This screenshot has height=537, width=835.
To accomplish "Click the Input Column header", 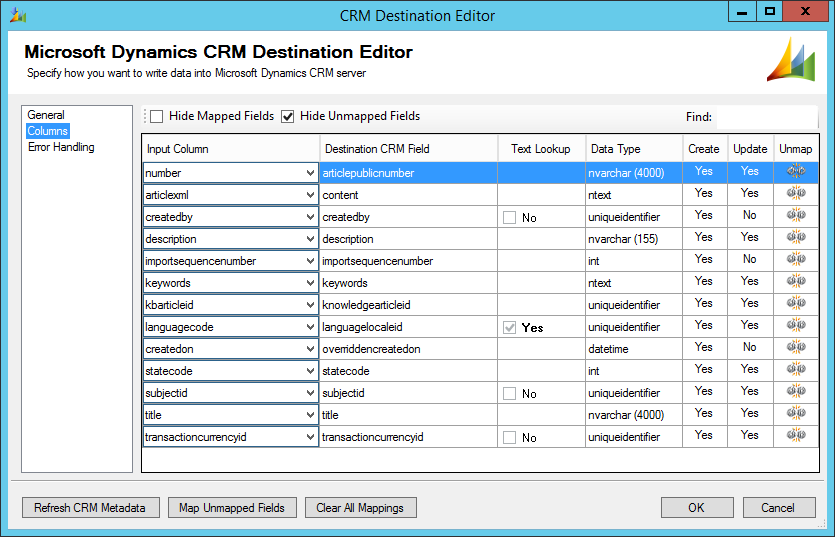I will pos(231,149).
